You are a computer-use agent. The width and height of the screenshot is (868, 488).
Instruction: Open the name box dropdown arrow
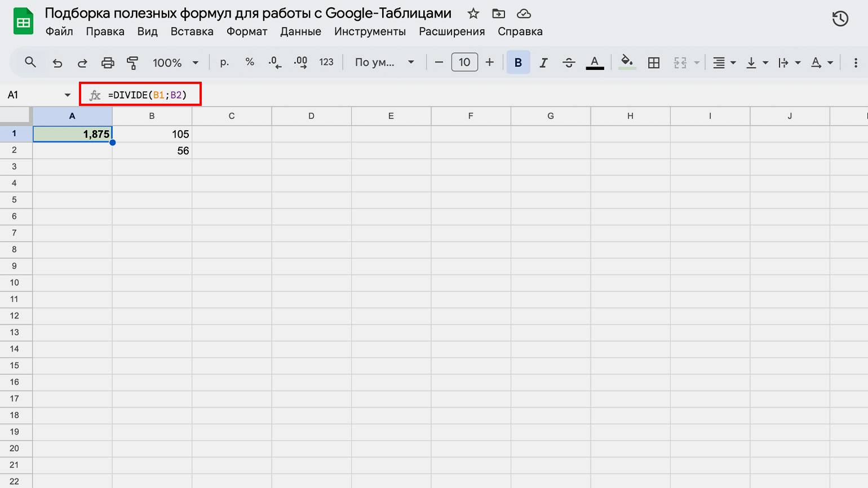[x=68, y=95]
